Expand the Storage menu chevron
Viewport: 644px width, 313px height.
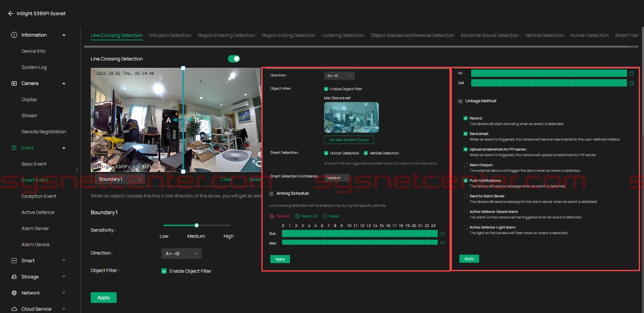pos(64,277)
